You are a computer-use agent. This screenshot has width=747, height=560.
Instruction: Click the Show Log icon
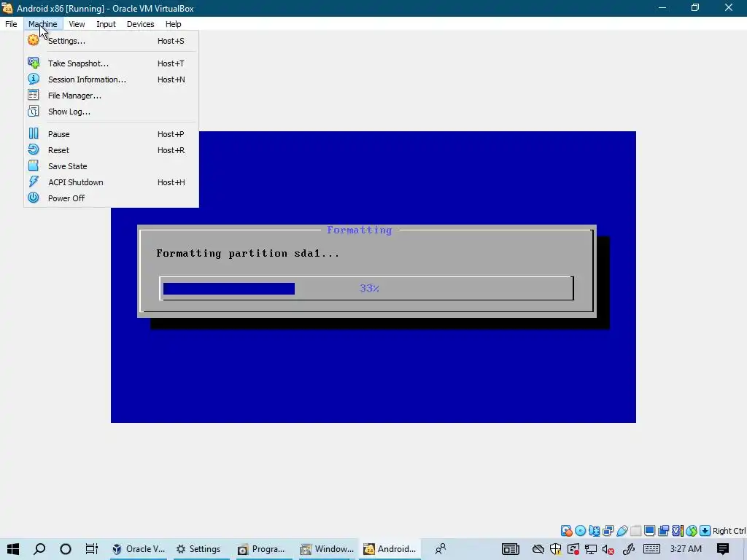(34, 112)
